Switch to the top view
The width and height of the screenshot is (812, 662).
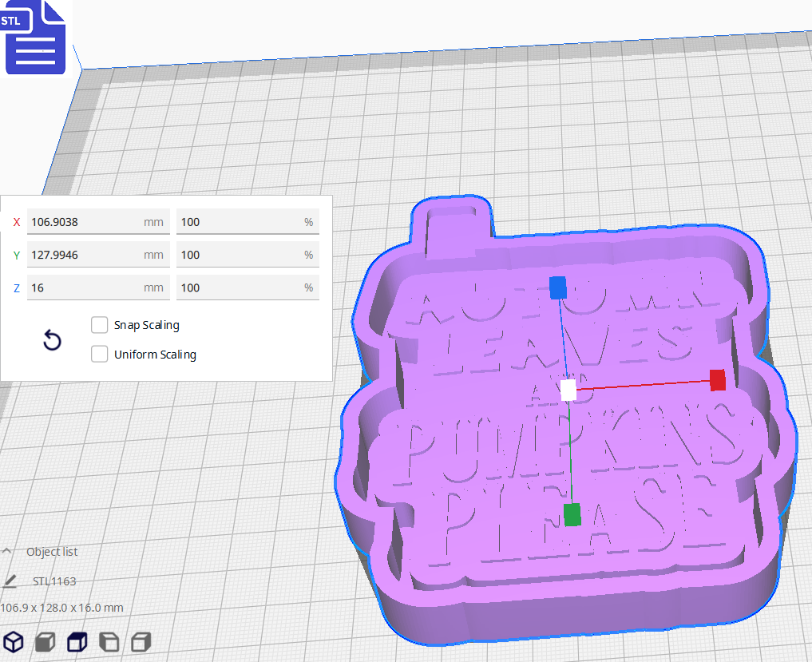click(76, 642)
